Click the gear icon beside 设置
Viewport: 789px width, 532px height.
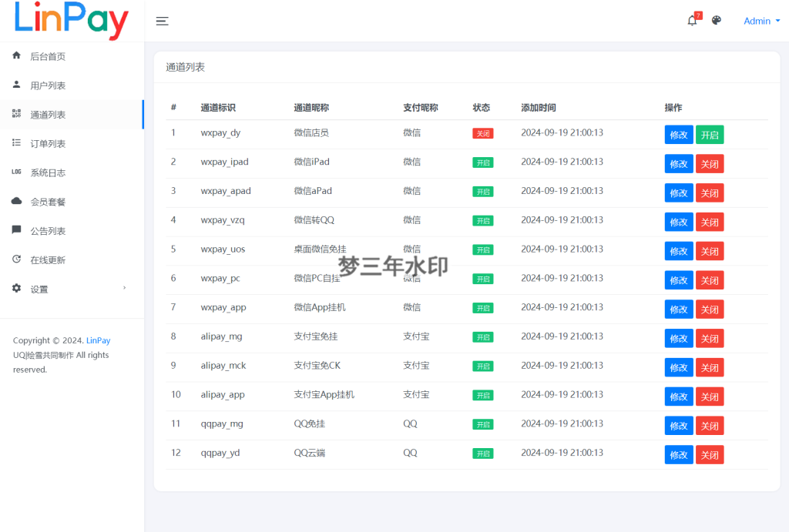(17, 288)
